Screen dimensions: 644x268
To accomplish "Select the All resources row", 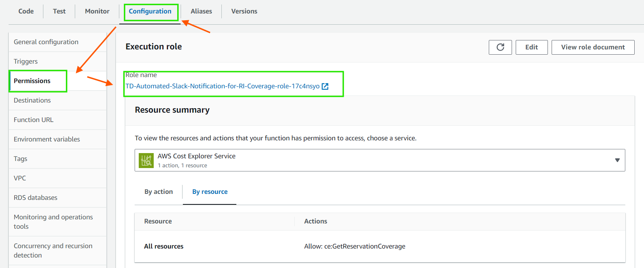I will [380, 246].
